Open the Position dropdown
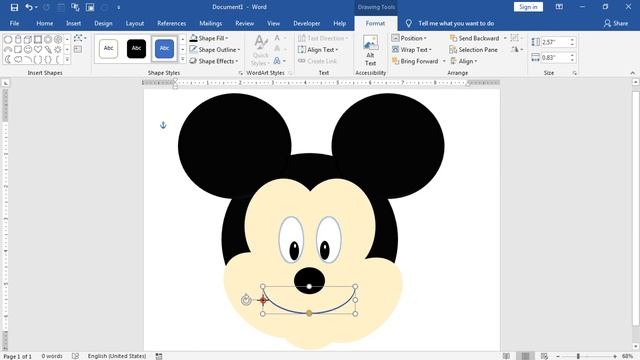640x360 pixels. tap(409, 38)
